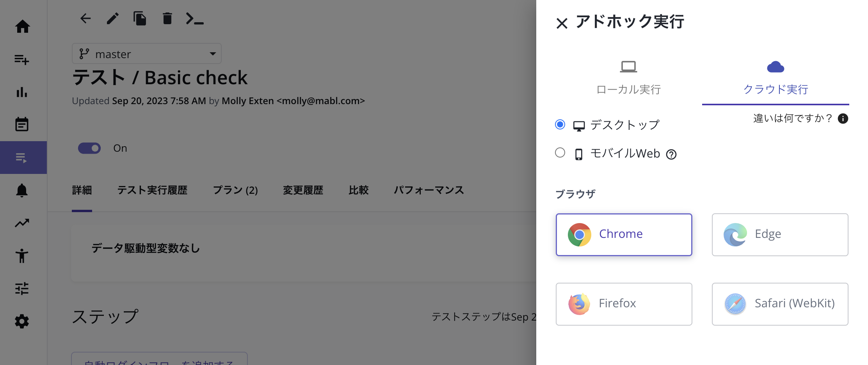
Task: Choose the Safari (WebKit) browser option
Action: tap(780, 304)
